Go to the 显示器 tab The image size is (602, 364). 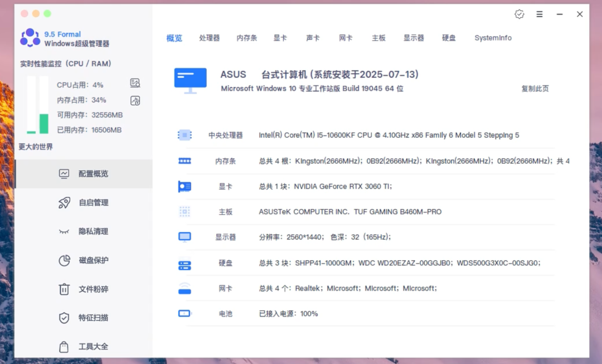point(414,38)
